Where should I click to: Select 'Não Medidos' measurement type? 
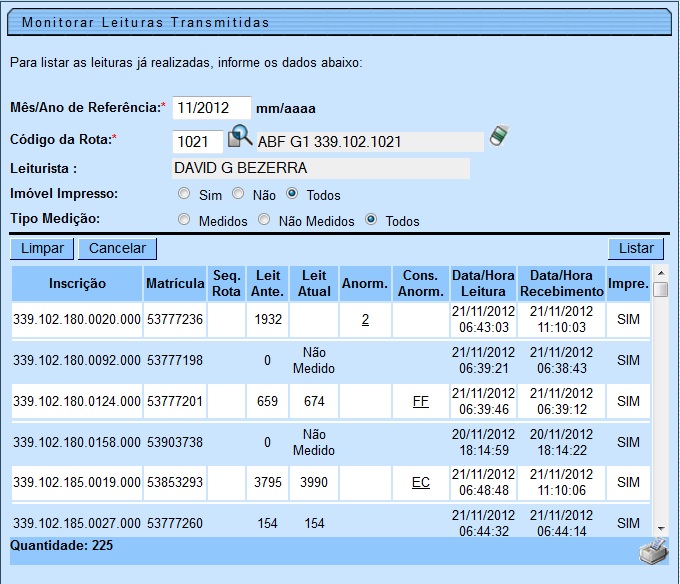click(x=264, y=220)
